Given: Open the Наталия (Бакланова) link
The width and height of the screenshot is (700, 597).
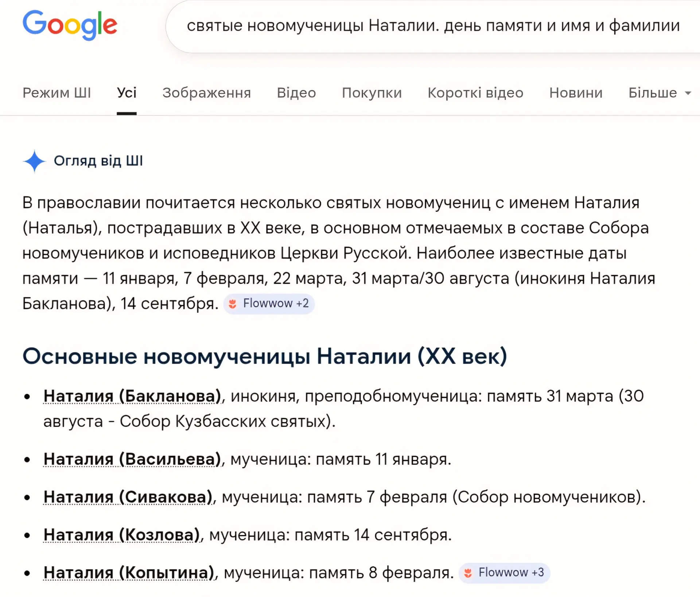Looking at the screenshot, I should (132, 396).
